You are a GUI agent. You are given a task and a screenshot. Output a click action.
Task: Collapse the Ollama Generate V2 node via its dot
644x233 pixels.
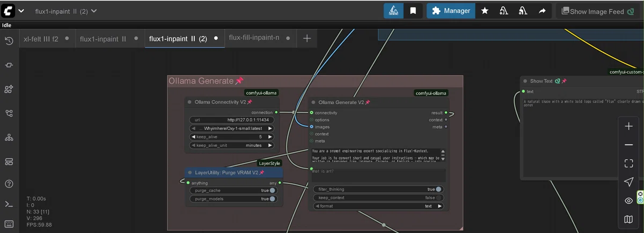[x=313, y=102]
